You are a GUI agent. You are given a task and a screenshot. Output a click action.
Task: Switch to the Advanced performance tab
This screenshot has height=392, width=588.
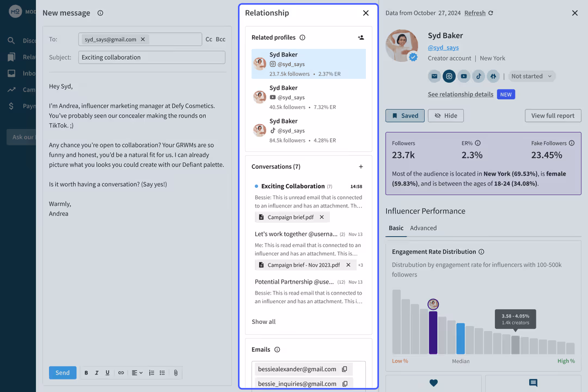[x=424, y=228]
